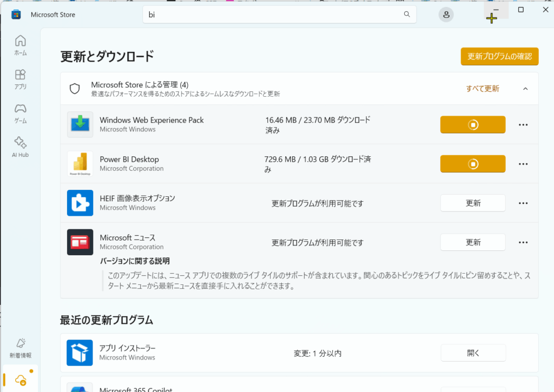Go to ホーム in the sidebar

(x=20, y=45)
